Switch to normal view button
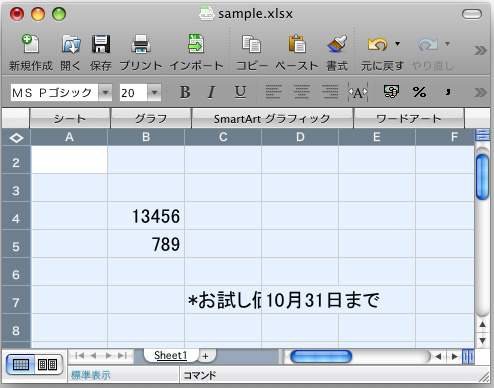This screenshot has width=494, height=388. click(21, 365)
